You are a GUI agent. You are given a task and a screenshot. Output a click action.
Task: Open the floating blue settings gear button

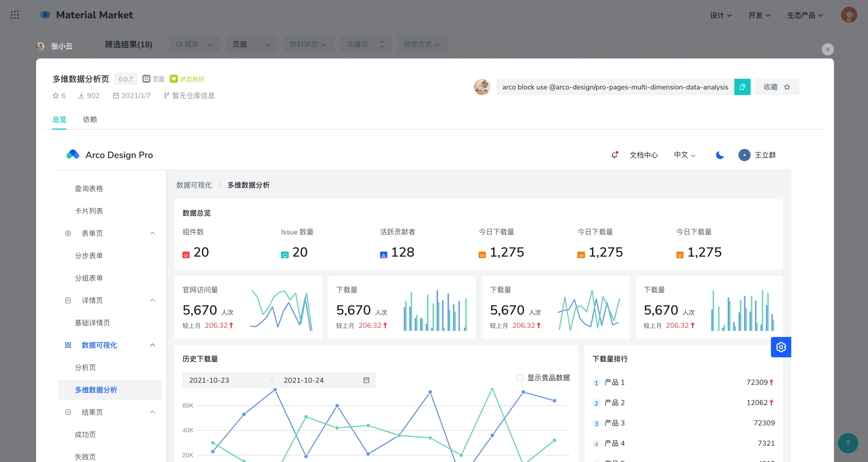[x=781, y=347]
